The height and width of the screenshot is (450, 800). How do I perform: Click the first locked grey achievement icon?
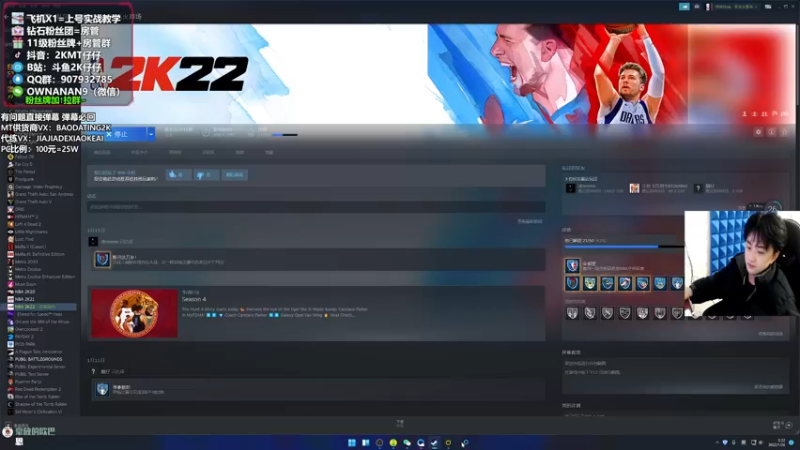572,313
